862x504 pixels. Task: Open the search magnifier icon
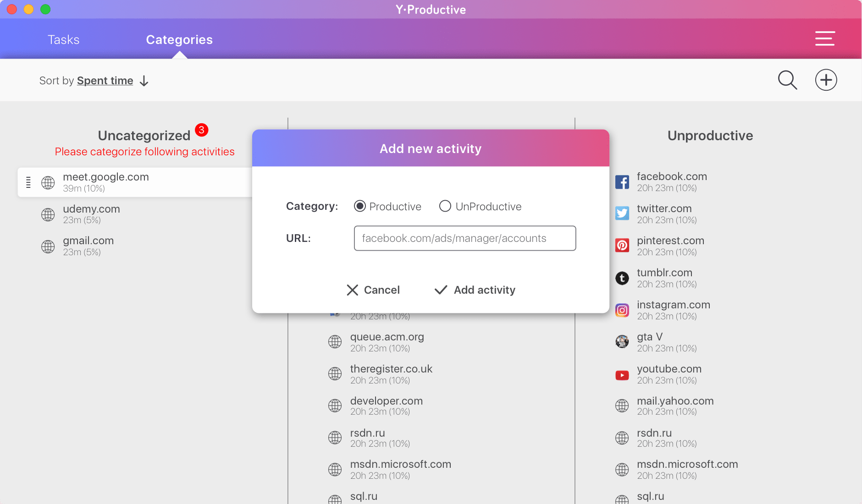(x=787, y=80)
